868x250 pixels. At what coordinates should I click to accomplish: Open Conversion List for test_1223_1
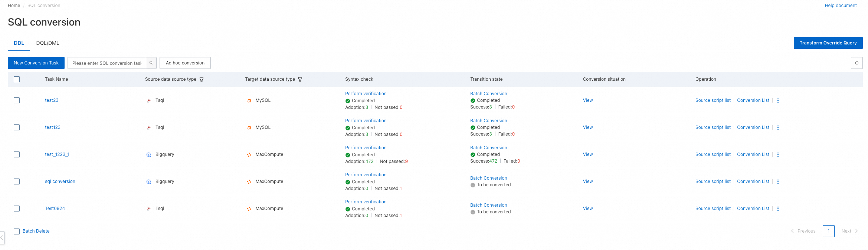tap(753, 154)
